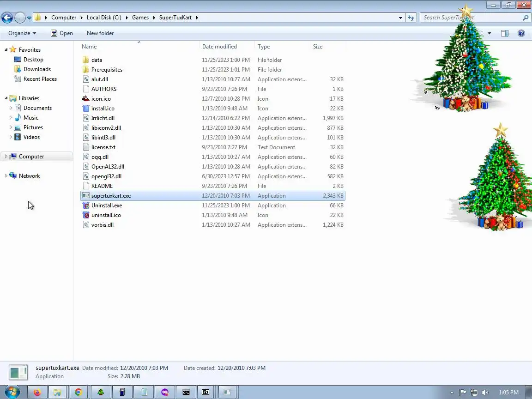Click the Christmas tree taskbar icon
The image size is (532, 399).
pos(101,392)
